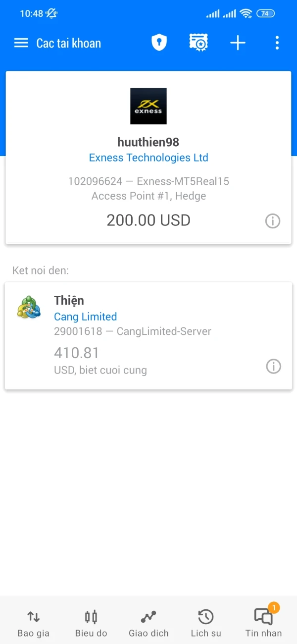Image resolution: width=297 pixels, height=644 pixels.
Task: Open Cang Limited broker link
Action: [85, 317]
